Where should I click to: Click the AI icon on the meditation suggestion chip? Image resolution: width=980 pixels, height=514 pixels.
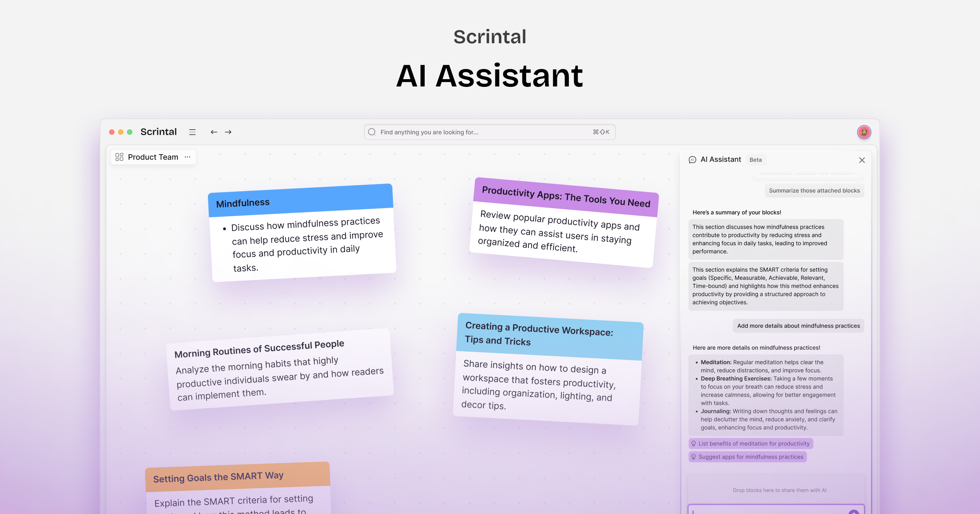tap(693, 443)
